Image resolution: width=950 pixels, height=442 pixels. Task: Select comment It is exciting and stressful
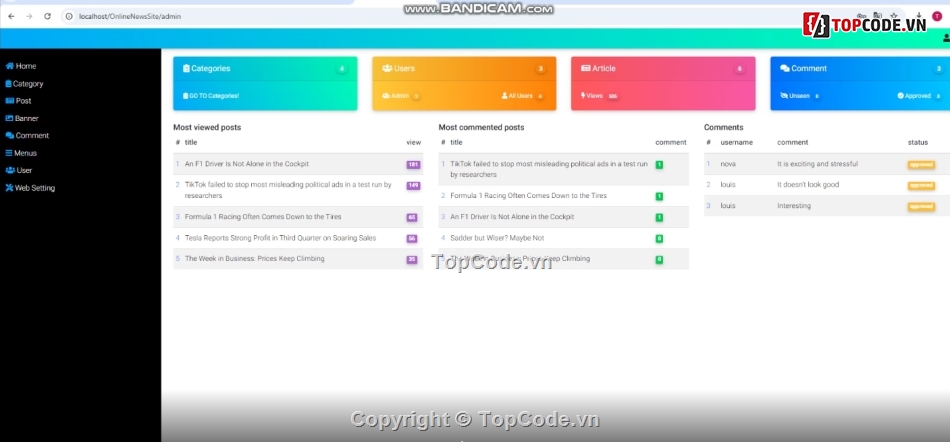coord(817,164)
